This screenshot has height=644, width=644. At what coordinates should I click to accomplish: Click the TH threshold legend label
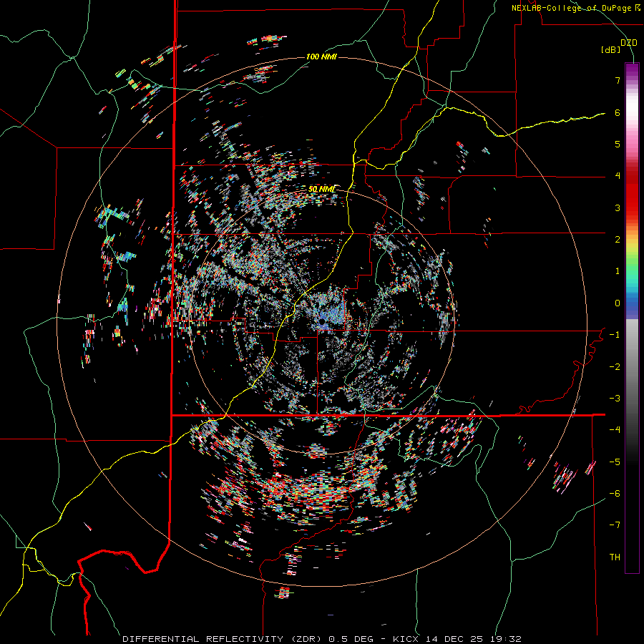point(615,557)
